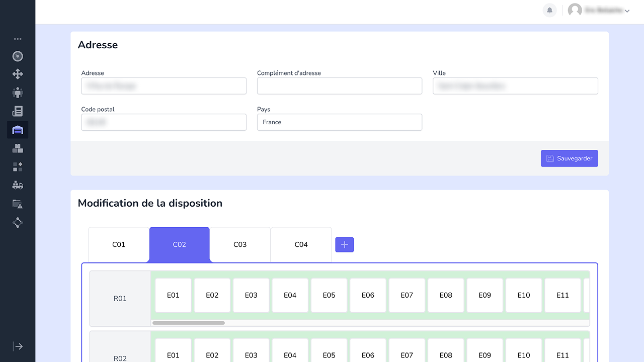Screen dimensions: 644x362
Task: Switch to the C03 tab
Action: point(240,245)
